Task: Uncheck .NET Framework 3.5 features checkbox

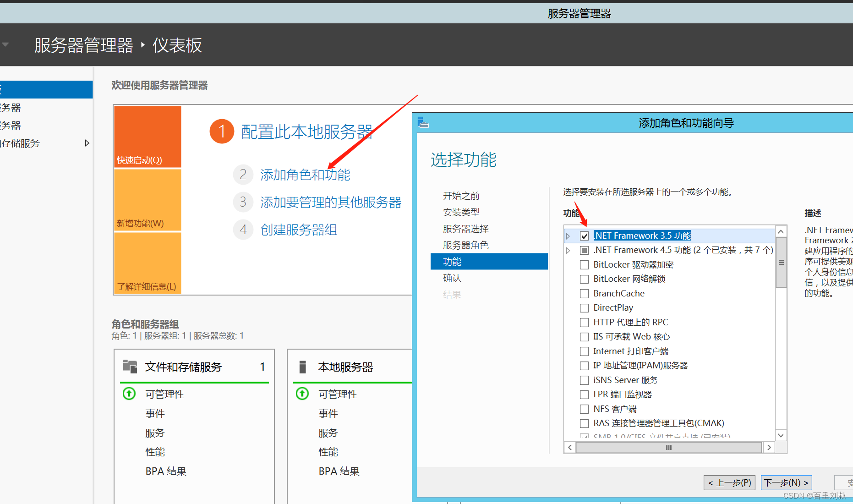Action: (584, 236)
